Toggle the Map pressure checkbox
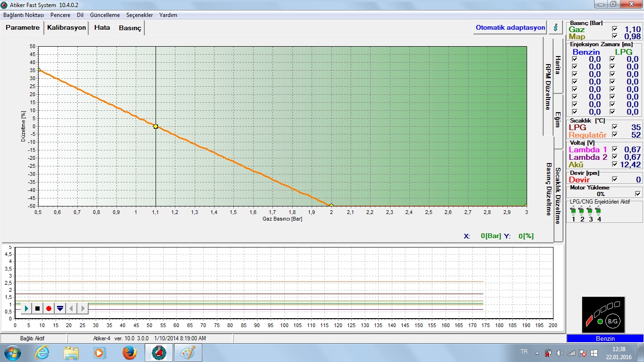The height and width of the screenshot is (362, 644). (614, 36)
